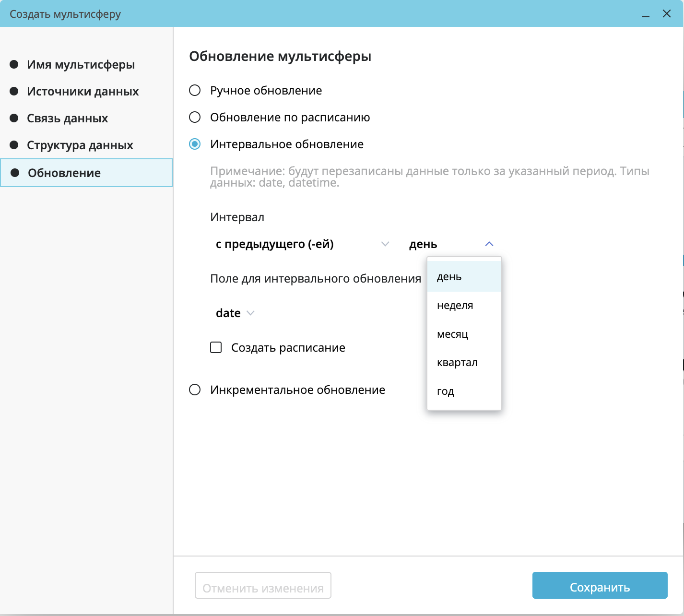Viewport: 684px width, 616px height.
Task: Go to Структура данных step
Action: tap(86, 145)
